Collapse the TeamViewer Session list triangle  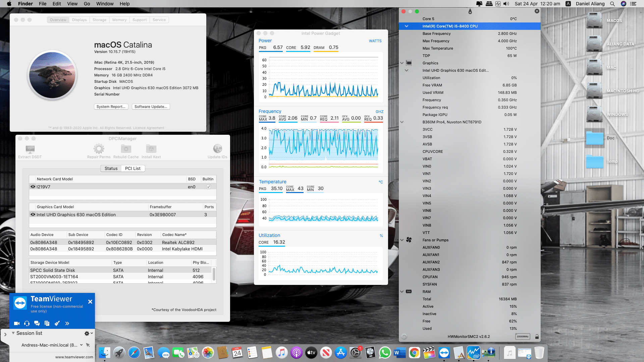13,333
